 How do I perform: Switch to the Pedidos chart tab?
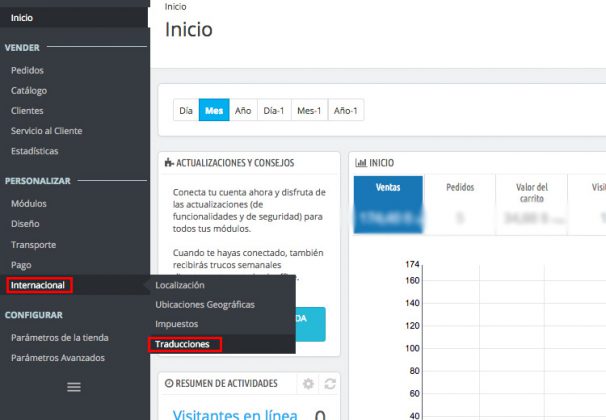pyautogui.click(x=459, y=187)
